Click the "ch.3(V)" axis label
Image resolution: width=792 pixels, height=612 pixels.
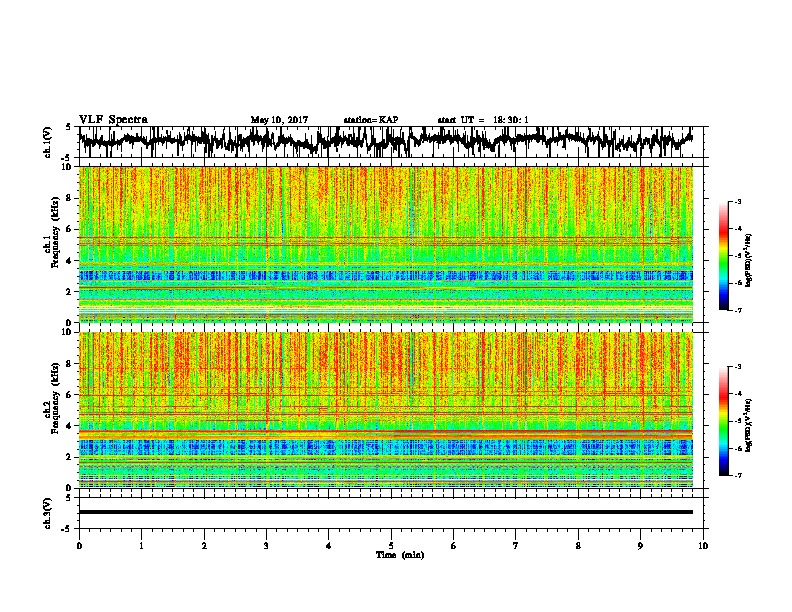[47, 513]
